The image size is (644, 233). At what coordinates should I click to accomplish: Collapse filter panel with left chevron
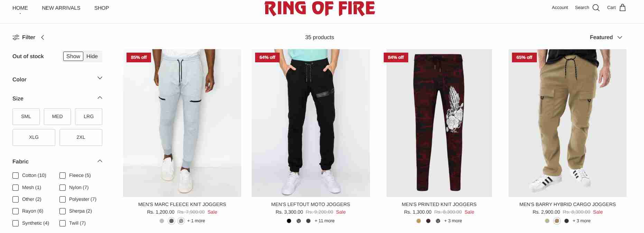click(x=43, y=37)
